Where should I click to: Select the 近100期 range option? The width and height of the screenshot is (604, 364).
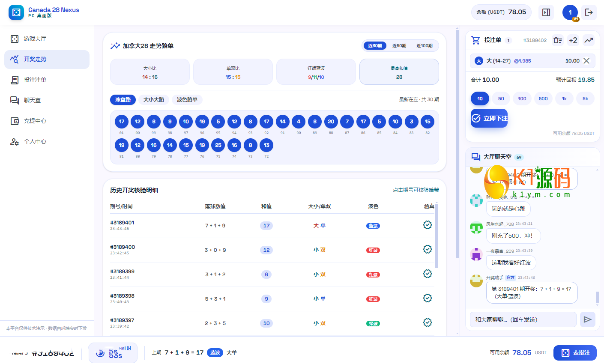[425, 45]
